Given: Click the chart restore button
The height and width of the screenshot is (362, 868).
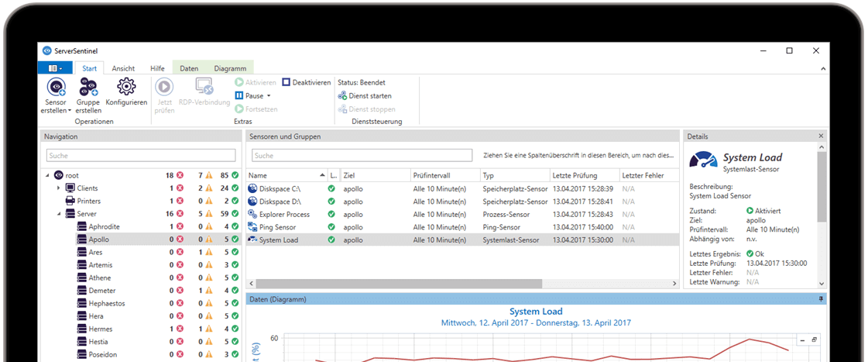Looking at the screenshot, I should coord(815,340).
